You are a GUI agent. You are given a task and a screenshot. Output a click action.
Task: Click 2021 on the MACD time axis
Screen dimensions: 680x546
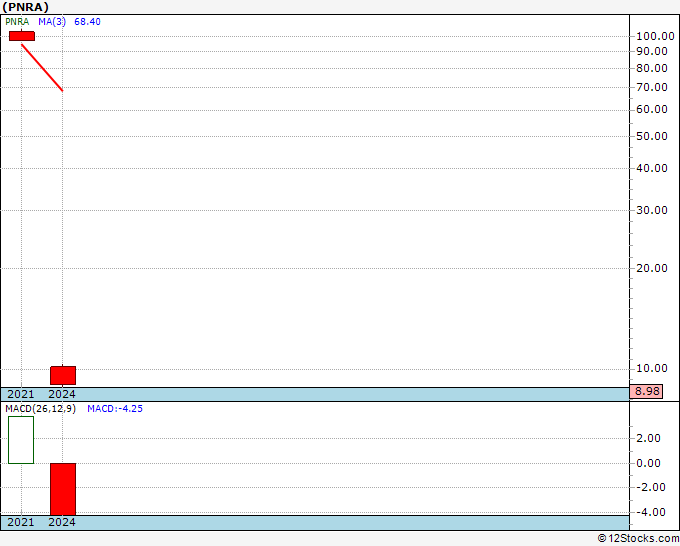[x=21, y=522]
